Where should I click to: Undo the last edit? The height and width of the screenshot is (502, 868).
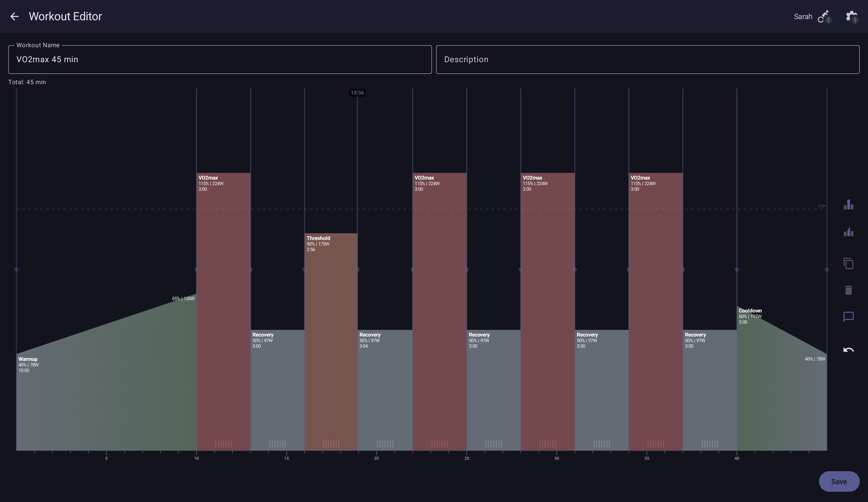point(848,350)
